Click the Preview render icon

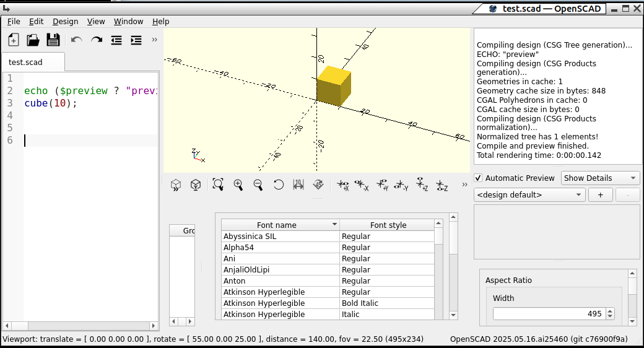(x=176, y=185)
